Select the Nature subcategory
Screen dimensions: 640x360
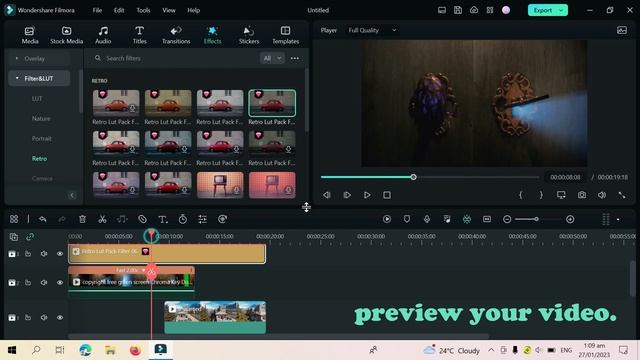coord(41,118)
